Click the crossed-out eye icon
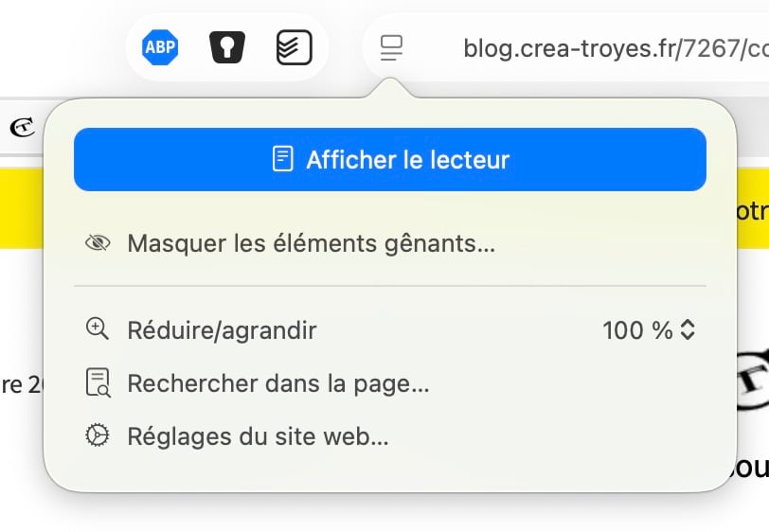This screenshot has width=769, height=532. click(x=98, y=243)
